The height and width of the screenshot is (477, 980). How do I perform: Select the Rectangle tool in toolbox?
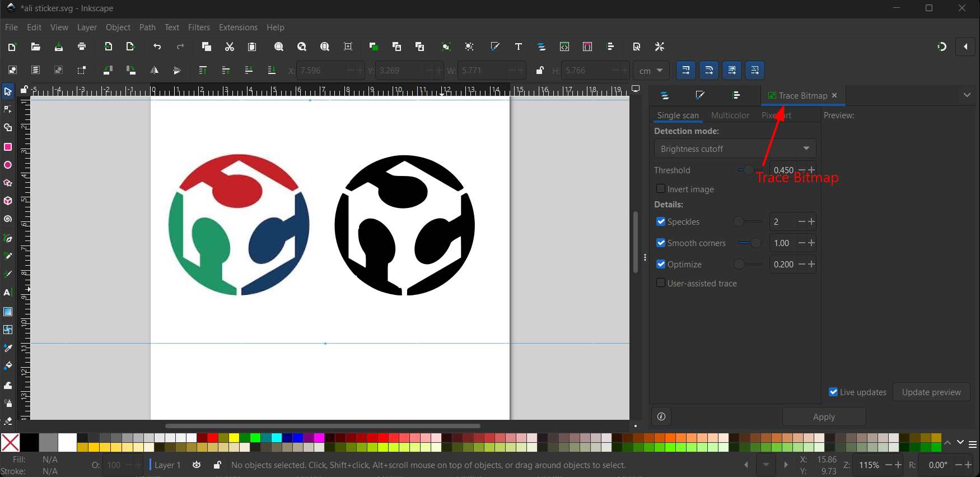(x=8, y=147)
